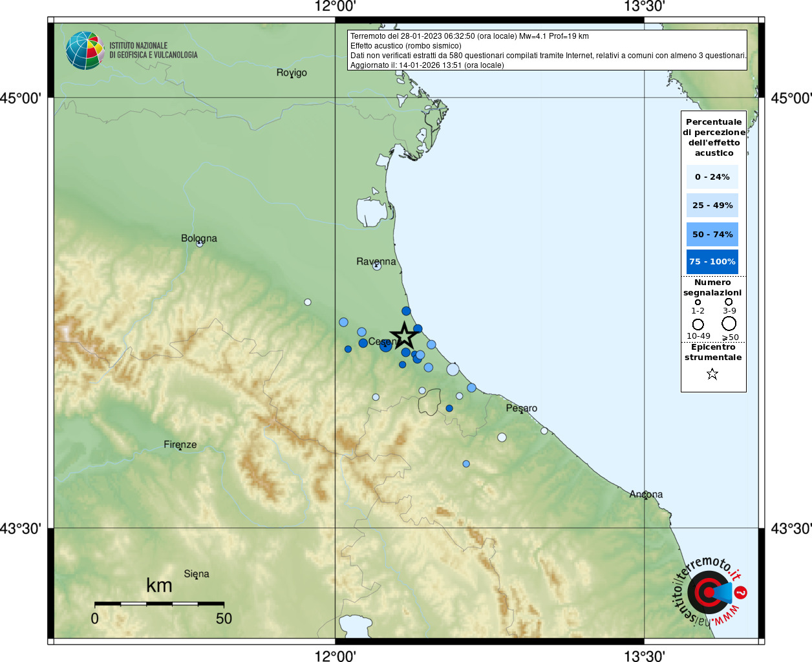The image size is (812, 662).
Task: Click the star symbol in the legend
Action: pos(712,374)
